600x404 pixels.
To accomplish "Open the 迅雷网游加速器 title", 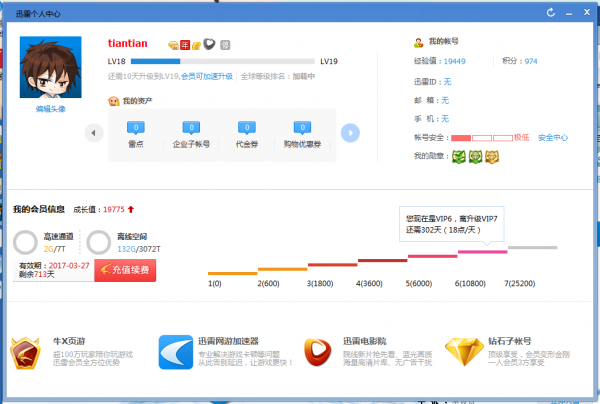I will [x=228, y=341].
